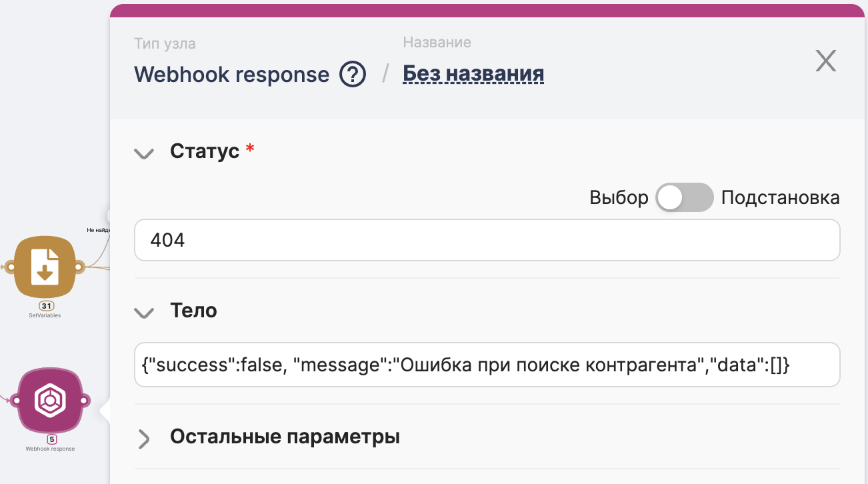Click the status field containing 404
This screenshot has height=484, width=868.
point(487,240)
